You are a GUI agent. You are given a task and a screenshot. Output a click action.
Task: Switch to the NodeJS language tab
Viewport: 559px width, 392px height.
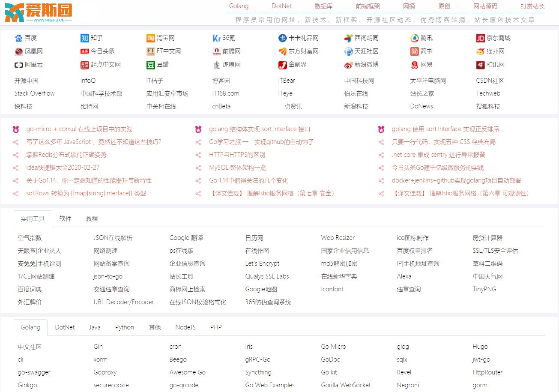[x=185, y=327]
